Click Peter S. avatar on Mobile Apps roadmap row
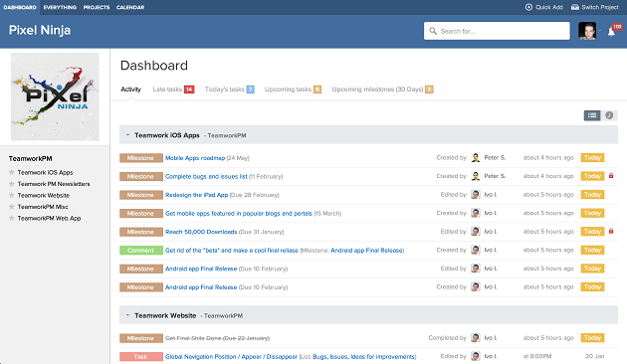Viewport: 627px width, 364px height. [x=476, y=158]
